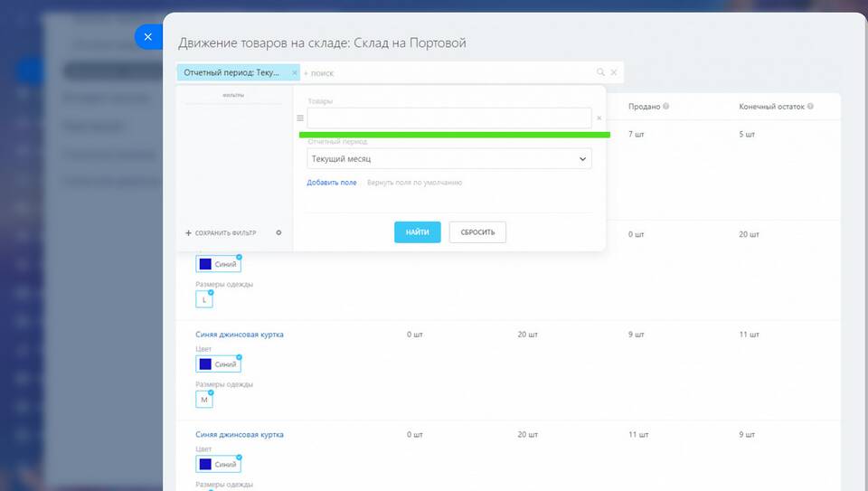Toggle the size 'L' option chip
This screenshot has height=491, width=868.
(204, 299)
